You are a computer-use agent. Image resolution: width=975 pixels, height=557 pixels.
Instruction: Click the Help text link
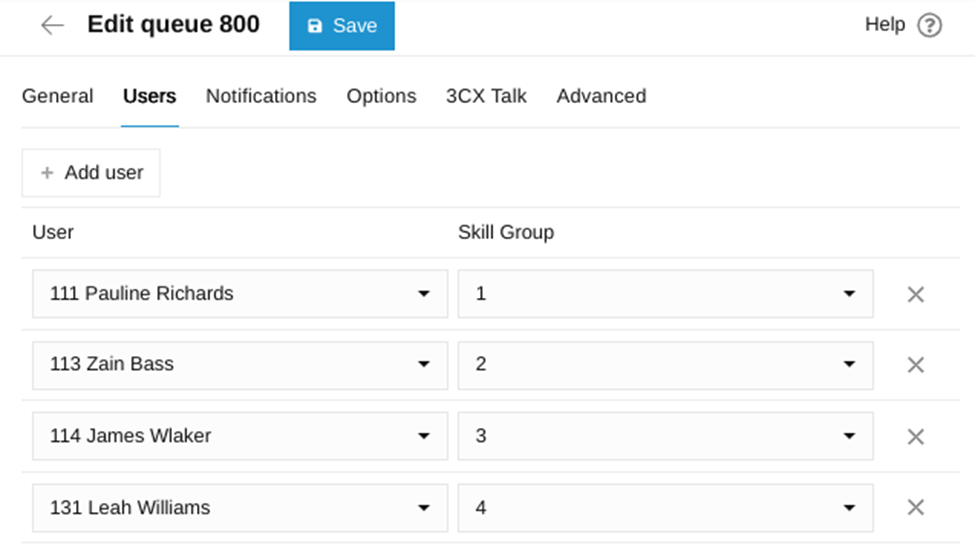[x=885, y=24]
